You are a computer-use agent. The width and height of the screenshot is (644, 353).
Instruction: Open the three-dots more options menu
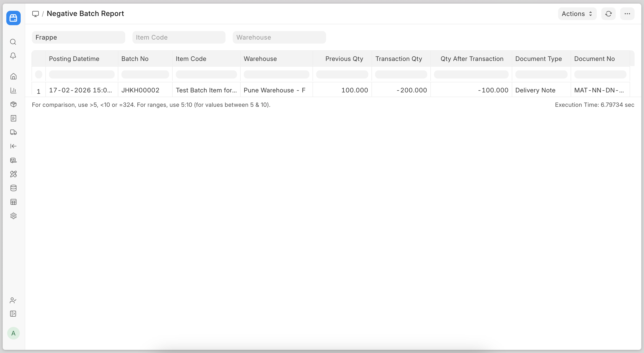click(627, 14)
